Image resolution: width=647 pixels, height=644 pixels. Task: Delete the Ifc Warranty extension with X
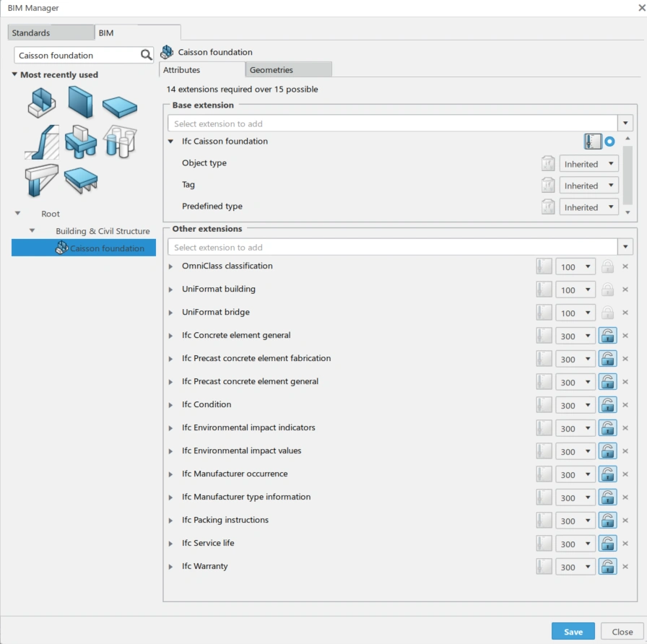[625, 567]
